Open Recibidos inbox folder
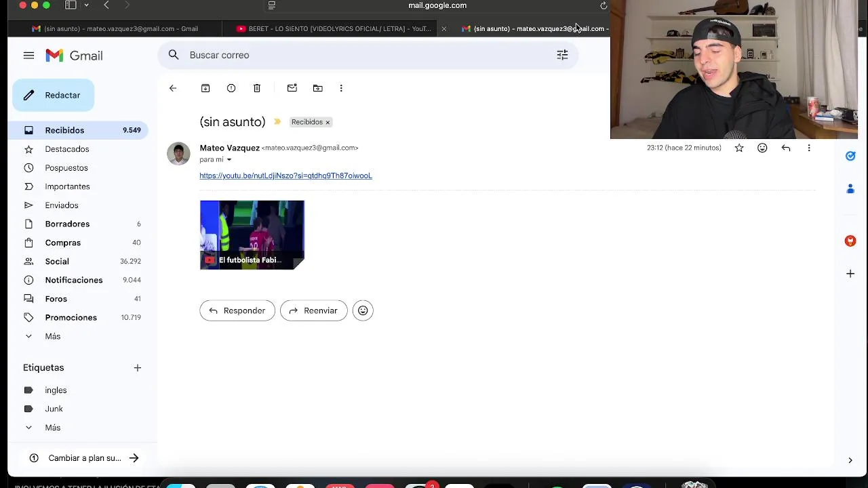Screen dimensions: 868x488 coord(79,130)
